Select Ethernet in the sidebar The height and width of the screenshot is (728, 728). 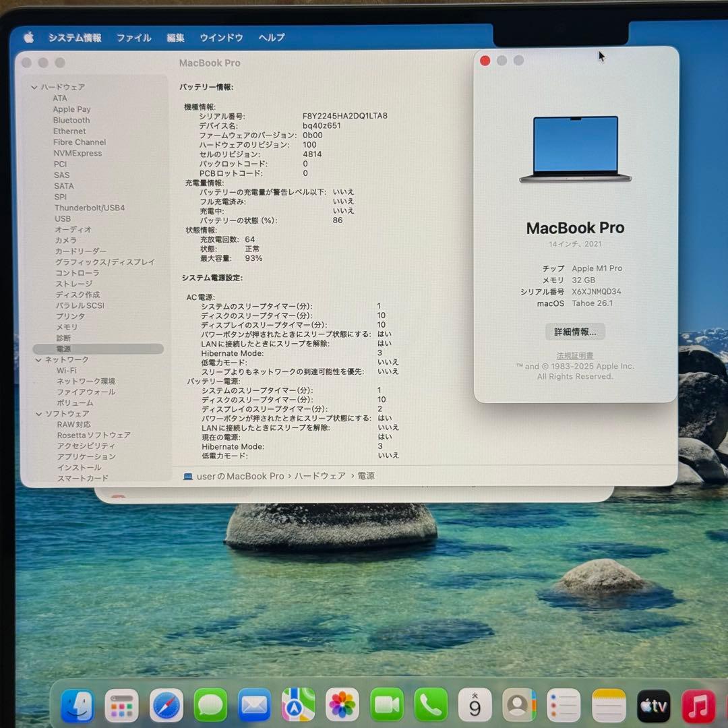click(x=69, y=131)
